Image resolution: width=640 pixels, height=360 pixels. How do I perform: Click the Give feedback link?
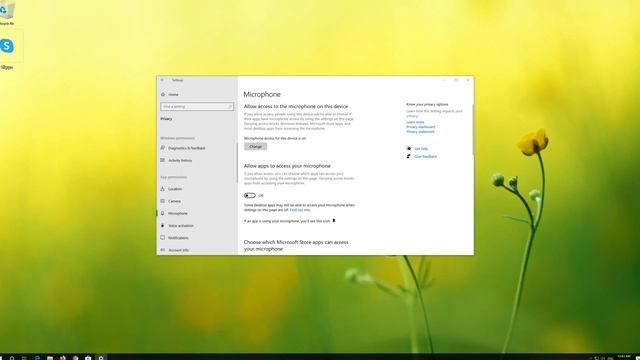coord(426,156)
